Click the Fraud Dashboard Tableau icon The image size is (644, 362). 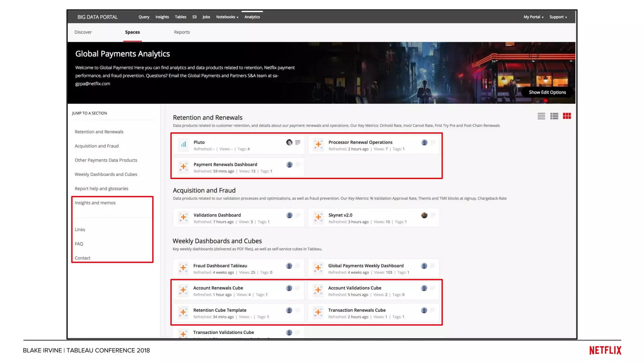pyautogui.click(x=183, y=268)
